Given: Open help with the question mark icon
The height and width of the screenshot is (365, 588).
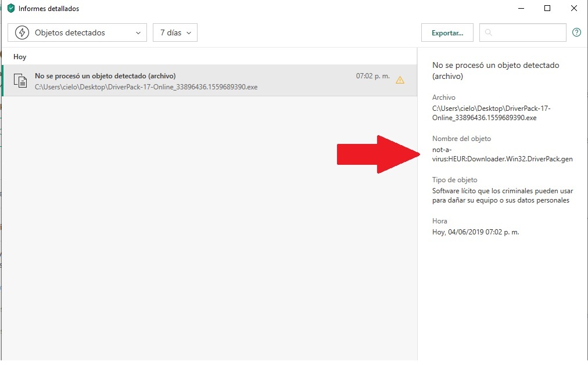Looking at the screenshot, I should click(577, 32).
